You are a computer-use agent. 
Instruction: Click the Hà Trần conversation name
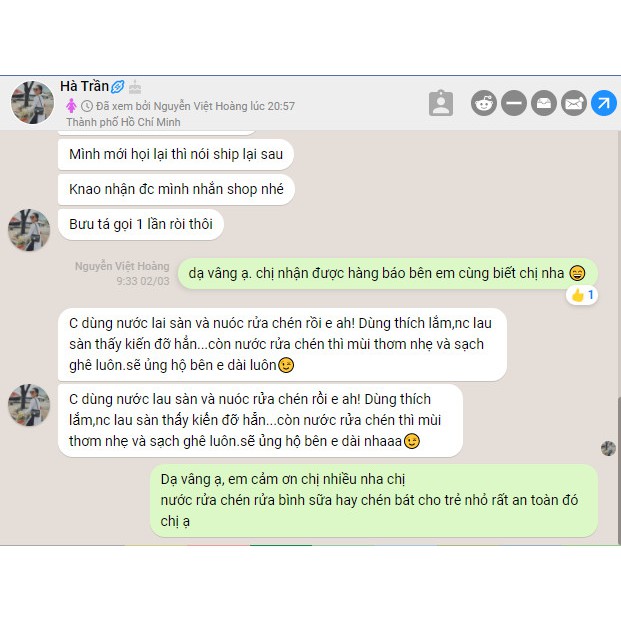[x=84, y=86]
